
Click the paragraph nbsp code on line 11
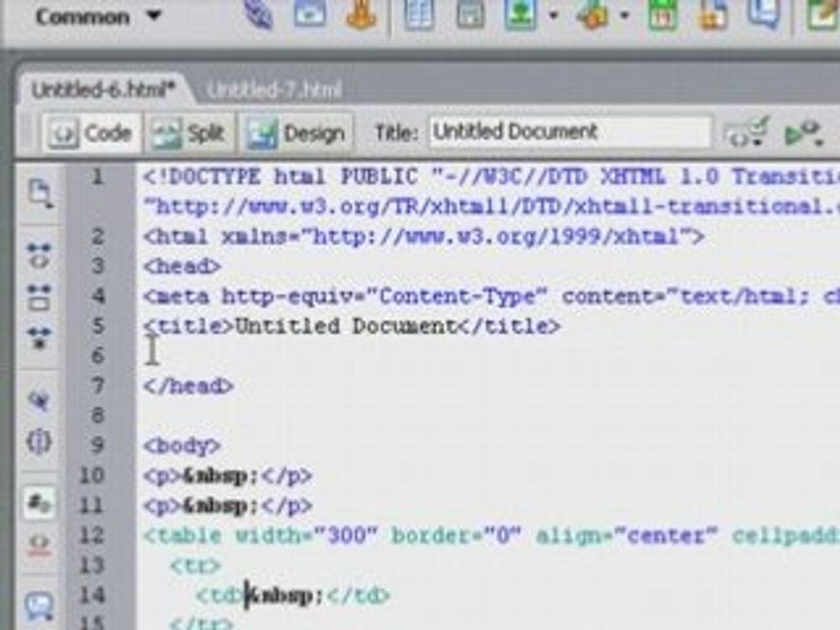(x=227, y=506)
